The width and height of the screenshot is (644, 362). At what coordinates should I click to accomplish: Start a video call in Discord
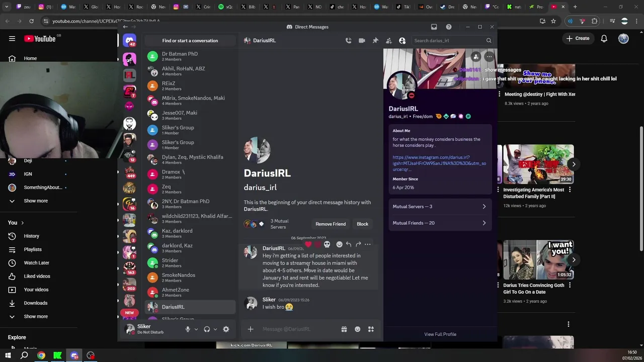coord(362,41)
